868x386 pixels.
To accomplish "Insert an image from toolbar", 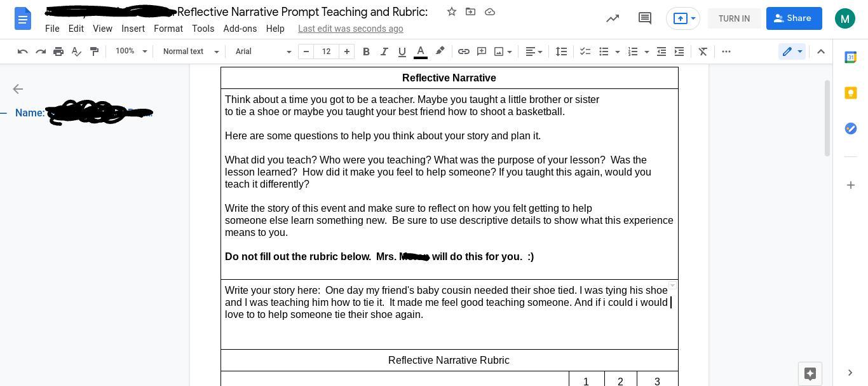I will tap(499, 52).
